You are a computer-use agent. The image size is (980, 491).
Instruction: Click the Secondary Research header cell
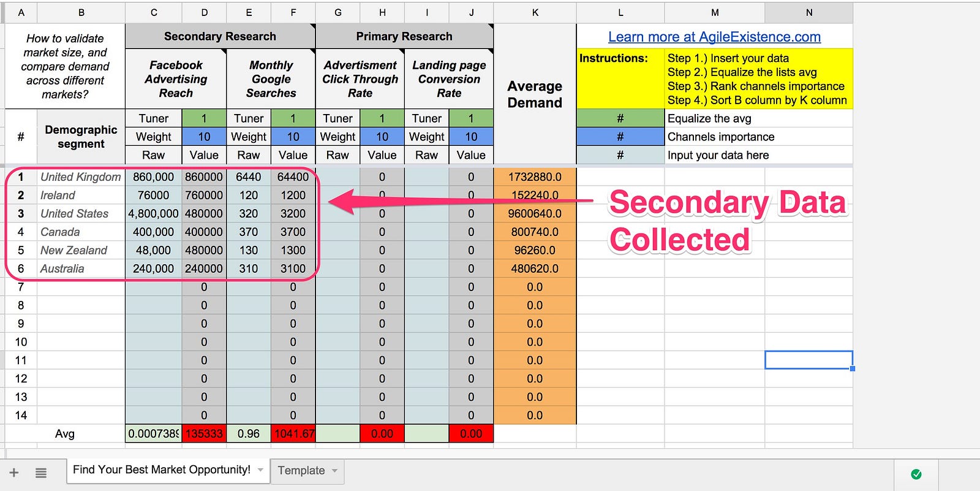pyautogui.click(x=221, y=36)
